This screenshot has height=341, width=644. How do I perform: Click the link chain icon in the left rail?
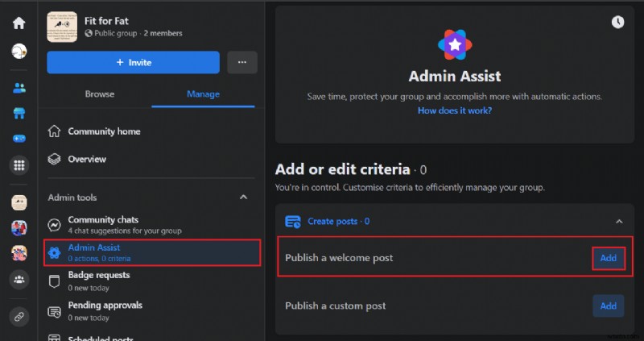tap(19, 317)
